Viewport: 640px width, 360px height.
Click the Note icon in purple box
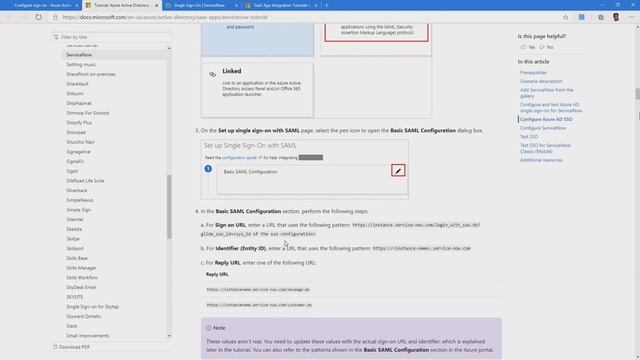click(x=209, y=328)
